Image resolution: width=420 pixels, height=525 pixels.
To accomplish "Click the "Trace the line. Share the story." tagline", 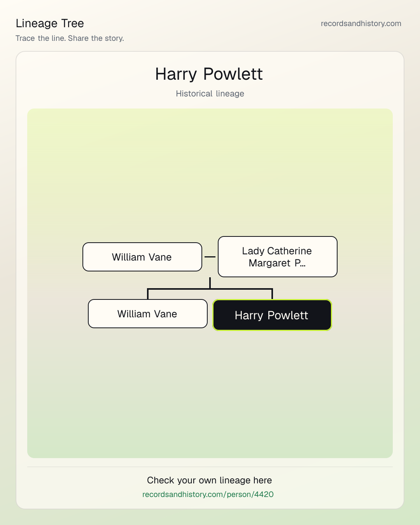I will [x=70, y=38].
